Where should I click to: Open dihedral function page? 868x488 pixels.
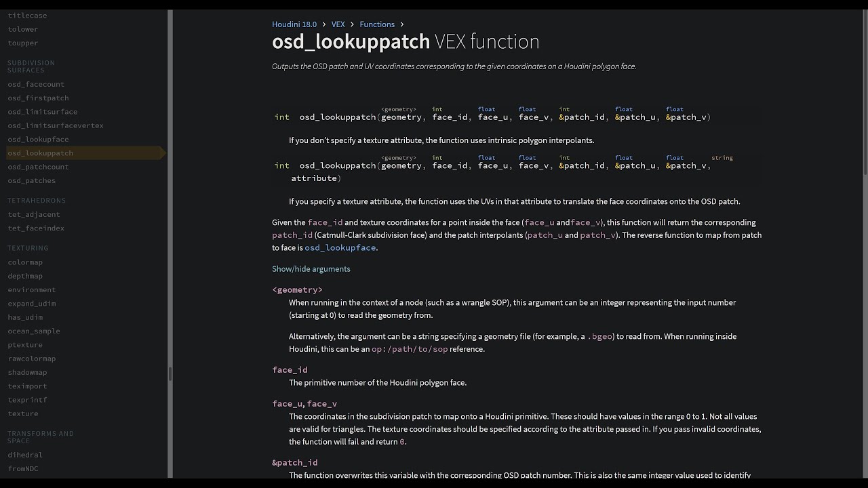pos(25,455)
